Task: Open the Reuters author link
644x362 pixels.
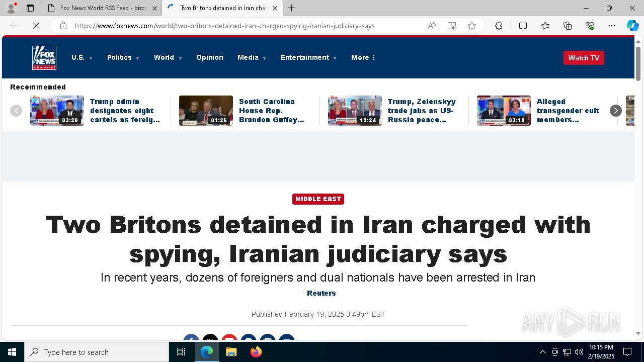Action: click(x=321, y=293)
